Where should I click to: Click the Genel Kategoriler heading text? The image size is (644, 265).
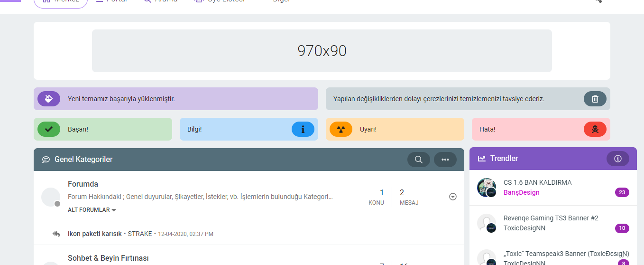(83, 160)
